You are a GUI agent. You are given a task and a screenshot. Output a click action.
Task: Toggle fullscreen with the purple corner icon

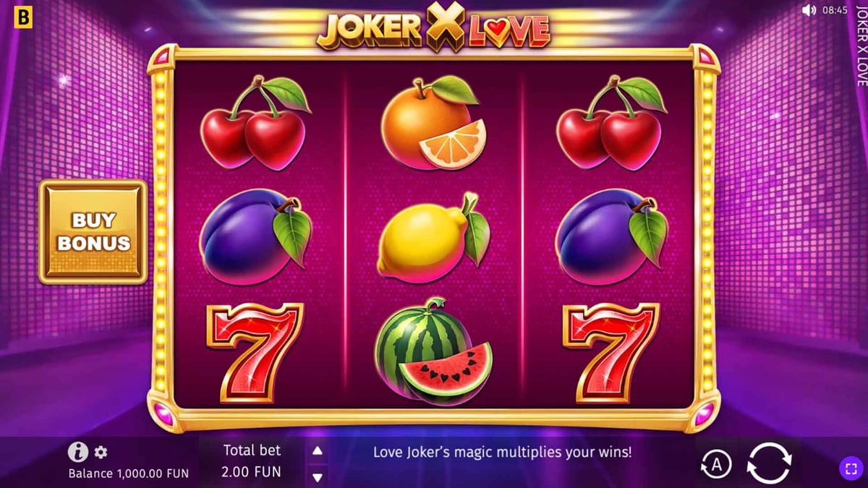[851, 468]
